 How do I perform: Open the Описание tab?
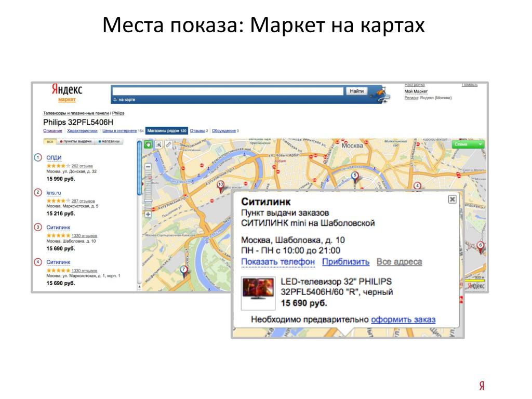52,130
